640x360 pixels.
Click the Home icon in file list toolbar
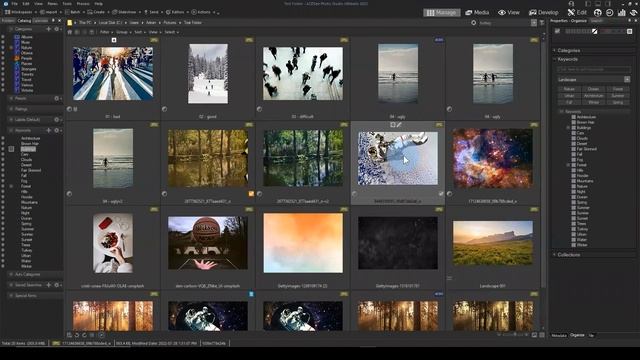coord(70,32)
